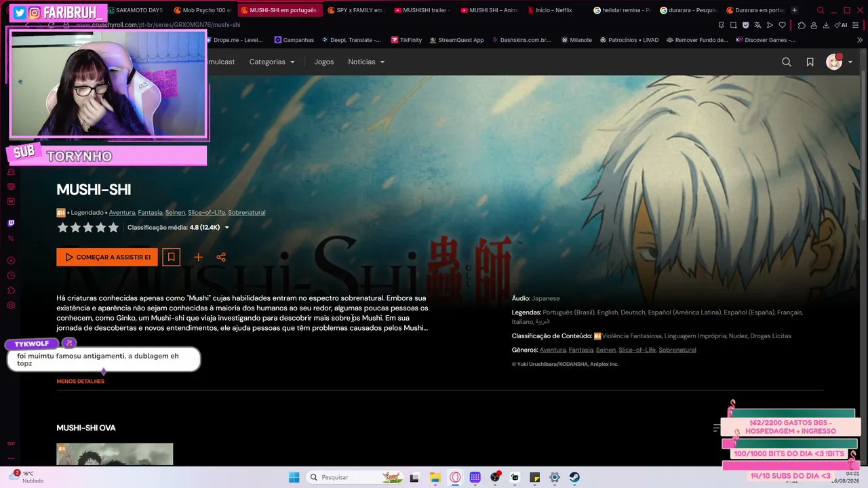Open the Aventura genre tag under title
Image resolution: width=868 pixels, height=488 pixels.
pyautogui.click(x=122, y=212)
